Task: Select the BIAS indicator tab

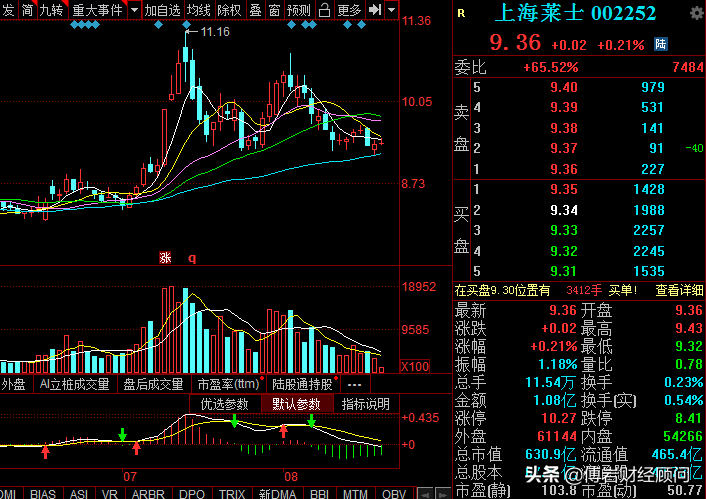Action: tap(43, 494)
